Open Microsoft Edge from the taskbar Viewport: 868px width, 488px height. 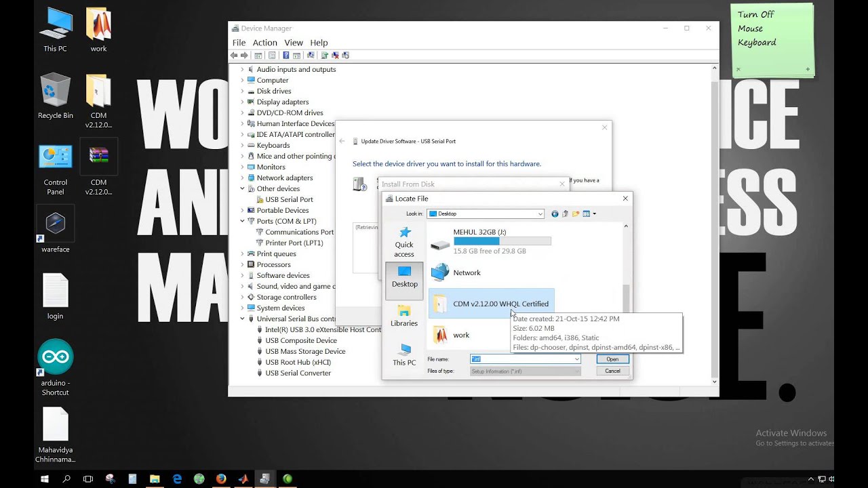coord(177,479)
